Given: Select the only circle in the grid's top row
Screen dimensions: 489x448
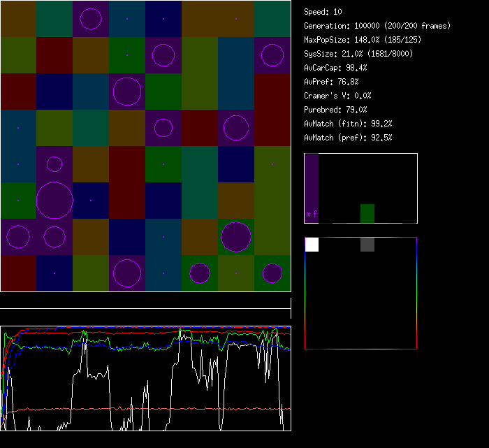Looking at the screenshot, I should pos(91,19).
